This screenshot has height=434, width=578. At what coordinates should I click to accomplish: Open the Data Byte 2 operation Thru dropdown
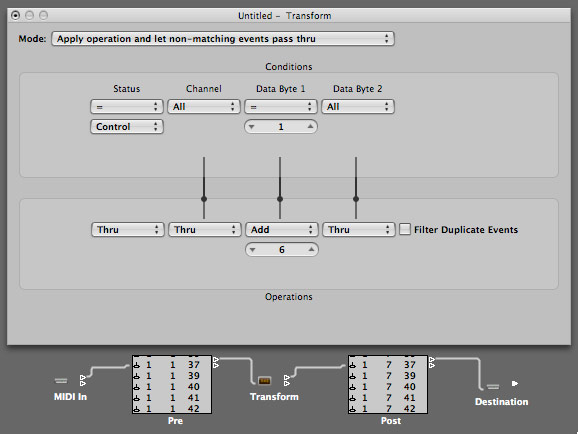tap(359, 230)
